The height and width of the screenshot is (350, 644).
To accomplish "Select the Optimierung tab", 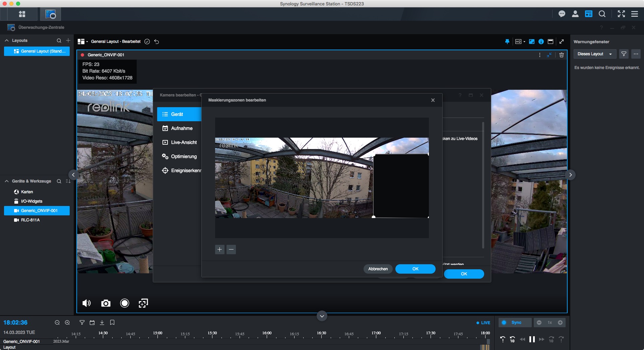I will (x=183, y=156).
